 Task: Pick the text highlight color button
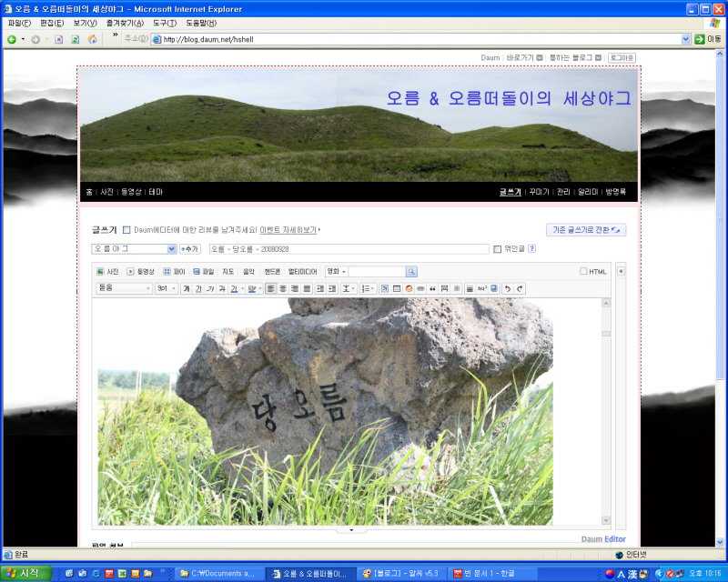click(252, 288)
